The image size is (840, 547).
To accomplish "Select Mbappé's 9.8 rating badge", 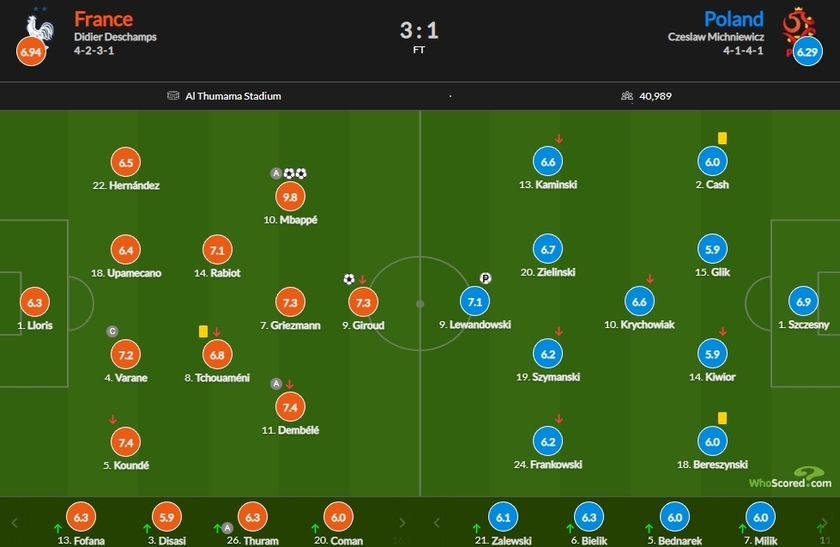I will tap(291, 197).
